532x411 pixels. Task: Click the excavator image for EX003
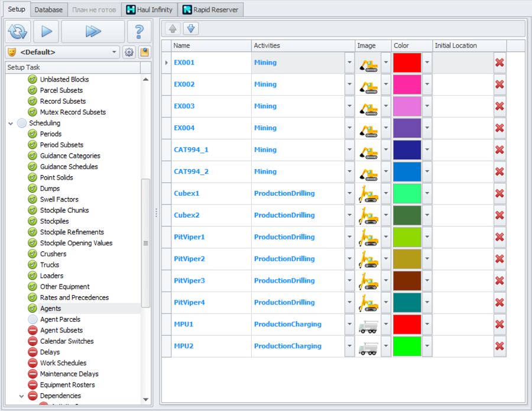(x=369, y=106)
